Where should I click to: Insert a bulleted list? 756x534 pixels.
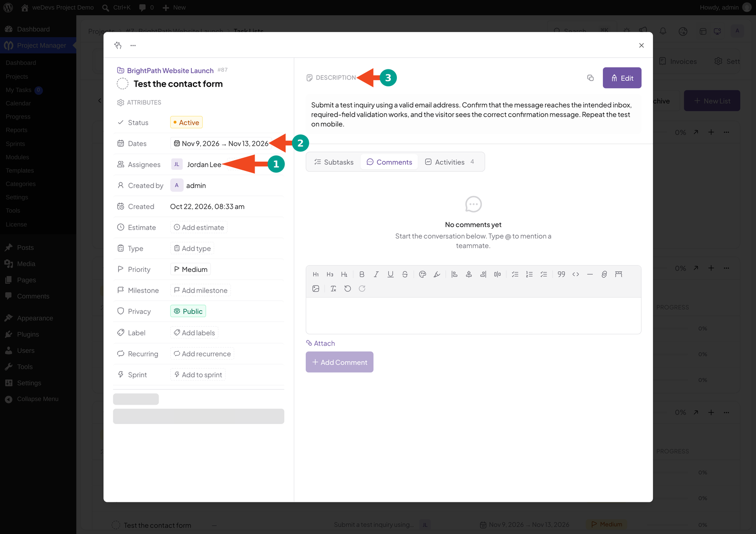(x=515, y=274)
